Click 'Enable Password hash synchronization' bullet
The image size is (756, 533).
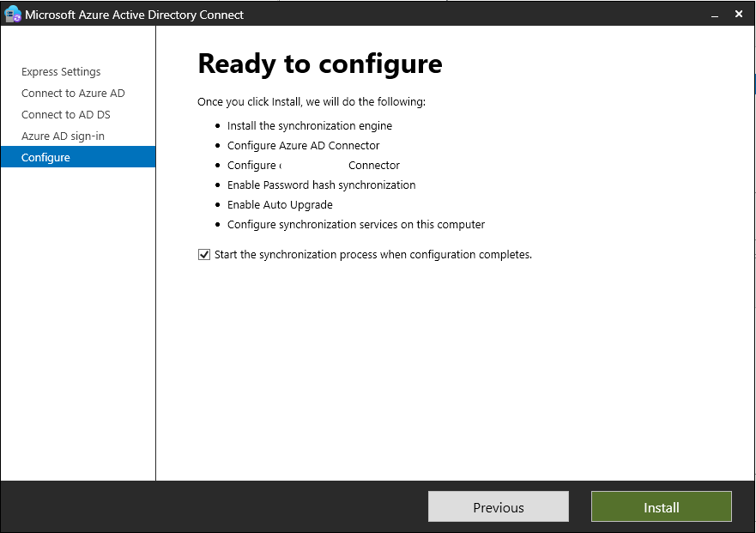coord(321,185)
